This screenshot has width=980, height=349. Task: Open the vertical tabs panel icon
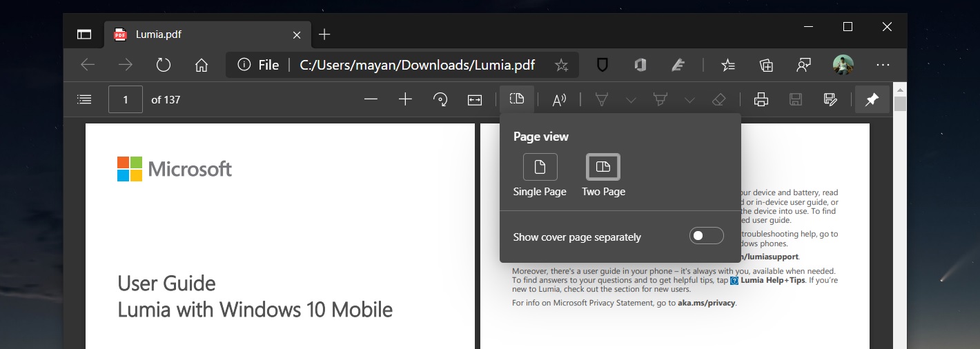[x=84, y=34]
